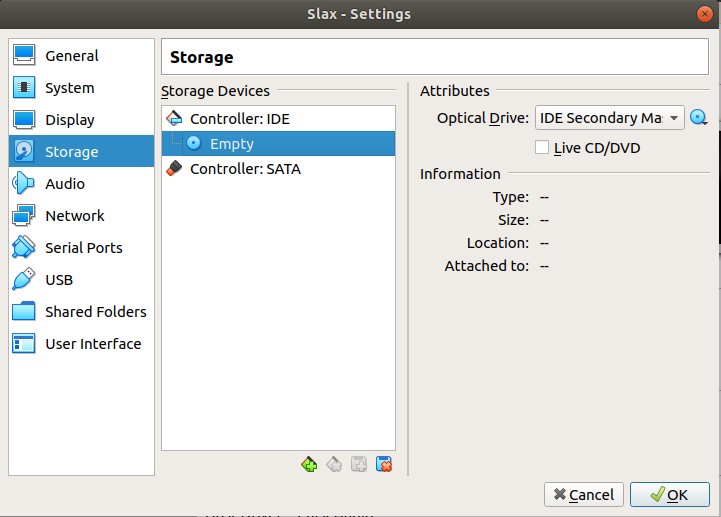
Task: Confirm settings with OK button
Action: pos(670,494)
